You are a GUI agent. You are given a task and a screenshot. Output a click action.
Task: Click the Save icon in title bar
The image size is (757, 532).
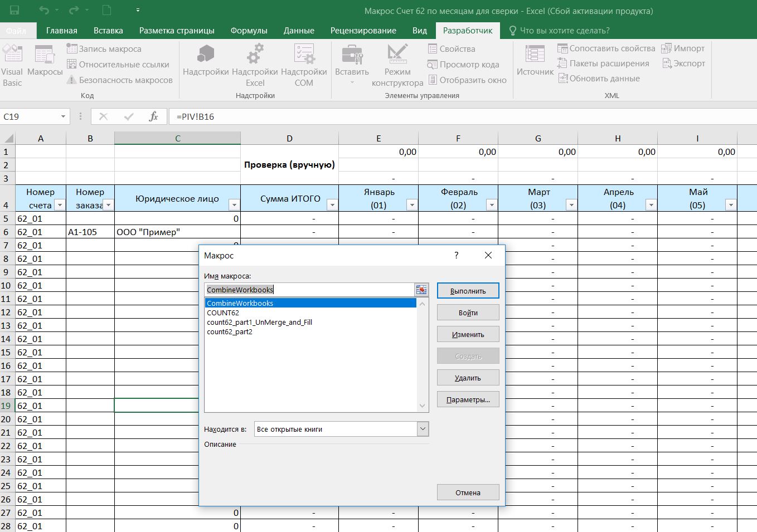pos(14,11)
